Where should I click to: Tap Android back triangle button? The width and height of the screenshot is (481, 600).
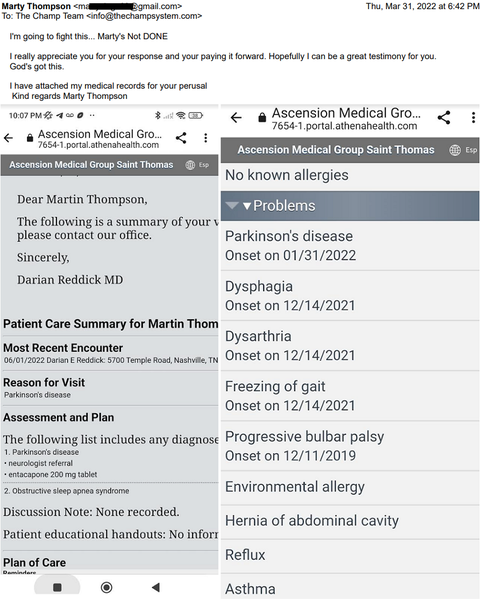tap(156, 587)
